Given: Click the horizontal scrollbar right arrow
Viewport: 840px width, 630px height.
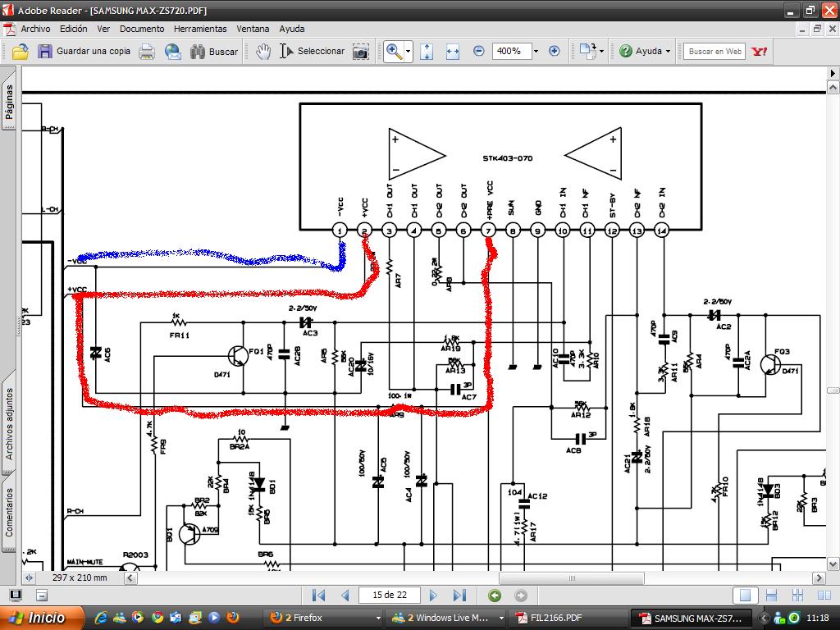Looking at the screenshot, I should pyautogui.click(x=819, y=578).
